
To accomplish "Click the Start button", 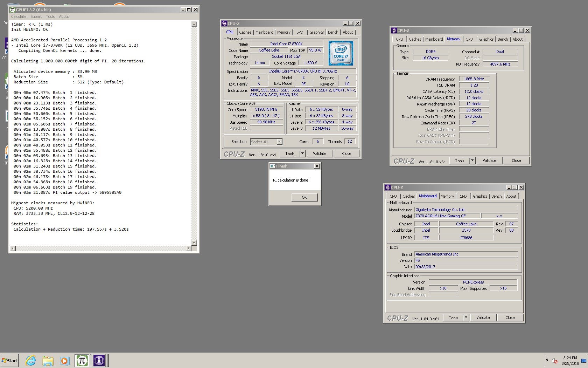I will [10, 360].
